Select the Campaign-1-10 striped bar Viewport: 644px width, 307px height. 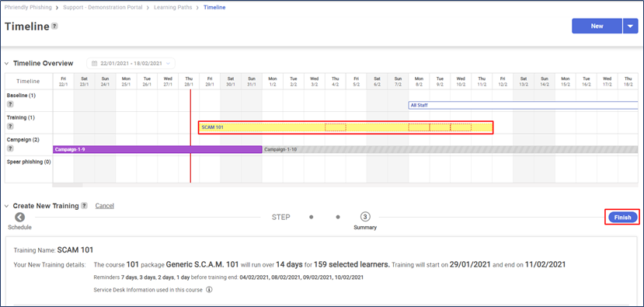coord(450,149)
